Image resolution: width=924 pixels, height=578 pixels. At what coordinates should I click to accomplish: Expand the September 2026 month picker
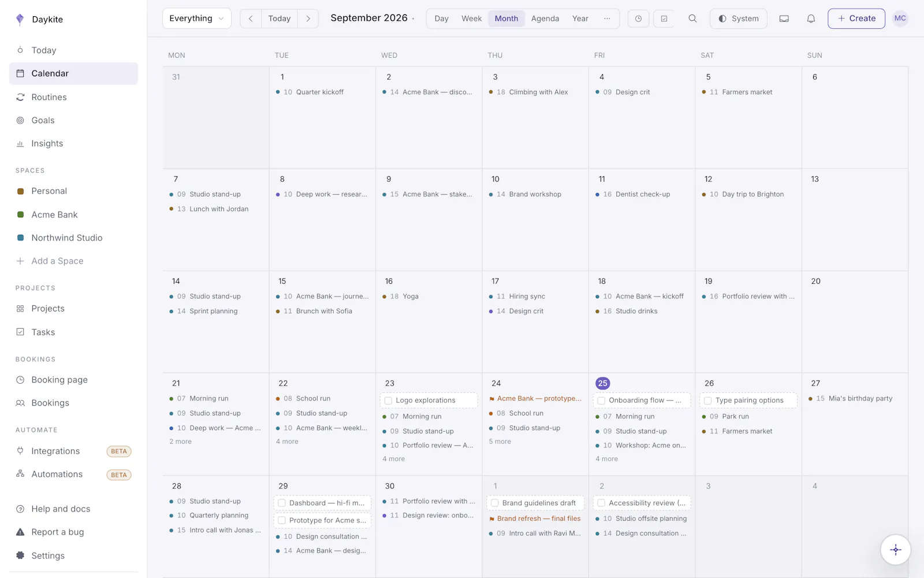point(372,18)
